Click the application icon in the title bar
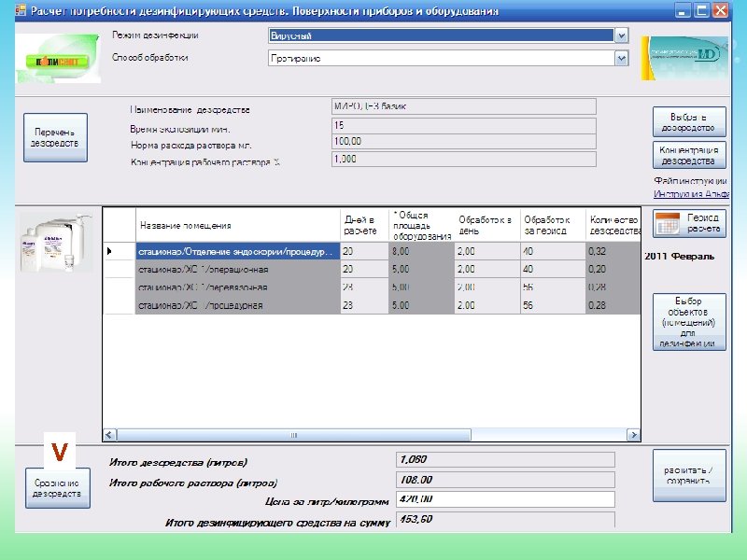Viewport: 747px width, 560px height. click(x=21, y=10)
